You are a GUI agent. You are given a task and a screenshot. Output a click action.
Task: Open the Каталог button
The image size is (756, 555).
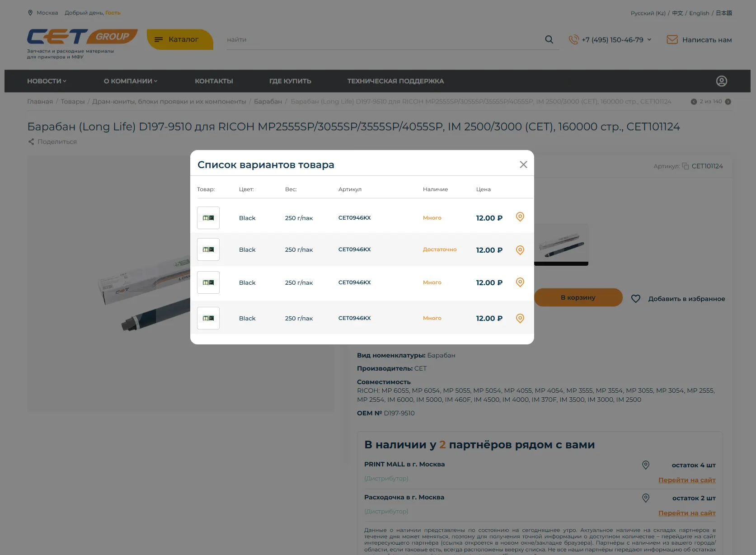[x=180, y=39]
